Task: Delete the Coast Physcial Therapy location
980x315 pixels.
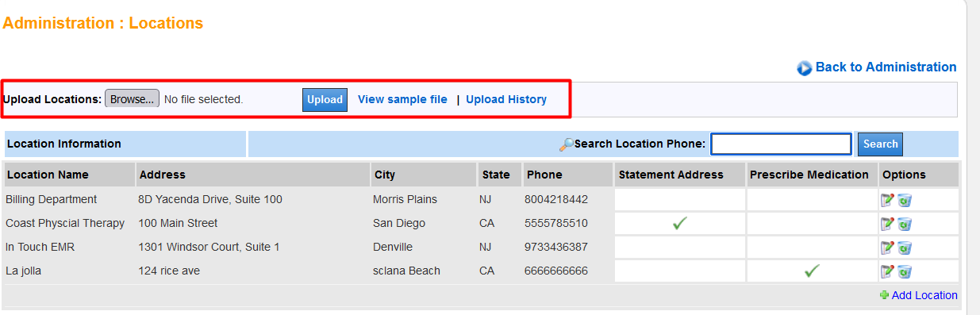Action: 905,224
